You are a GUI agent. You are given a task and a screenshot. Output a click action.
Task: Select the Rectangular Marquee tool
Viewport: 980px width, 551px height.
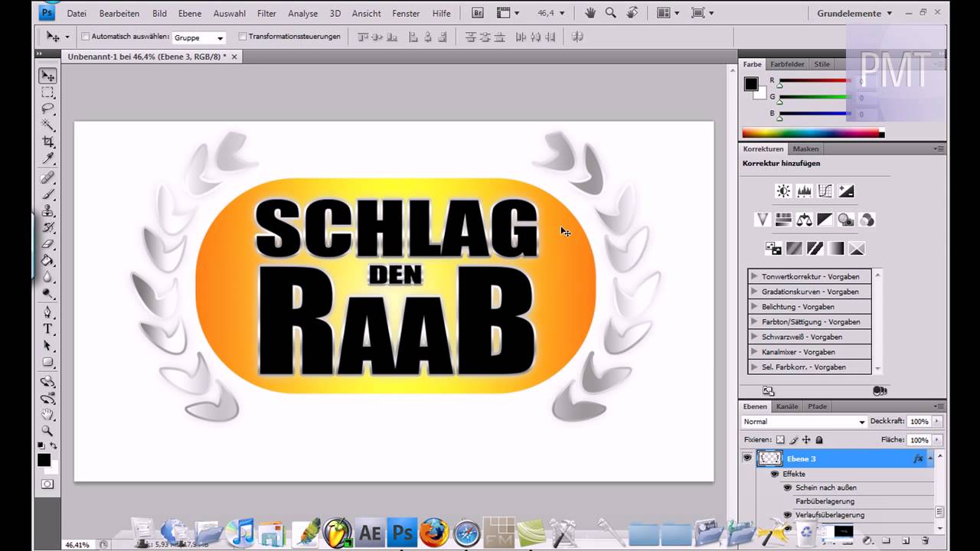coord(48,93)
